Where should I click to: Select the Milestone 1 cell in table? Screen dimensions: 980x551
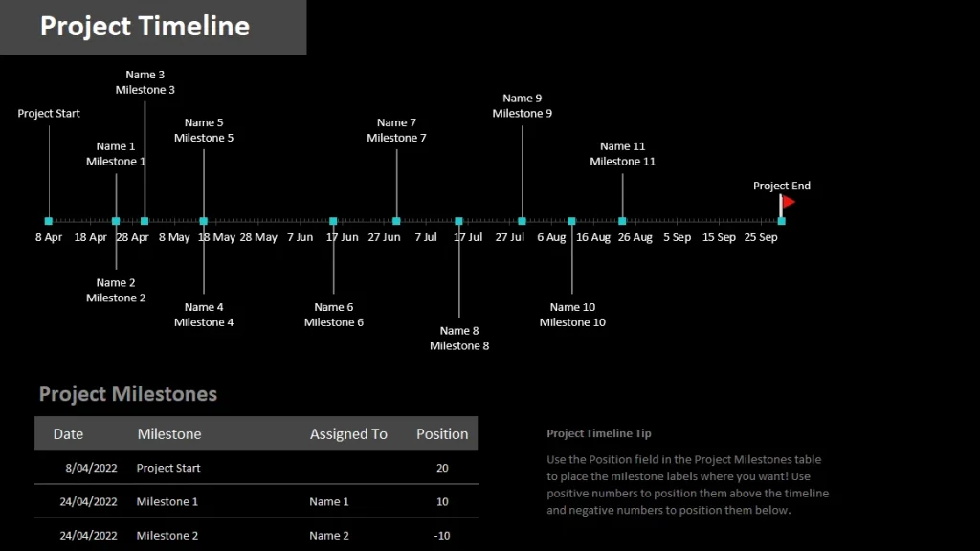pos(167,501)
